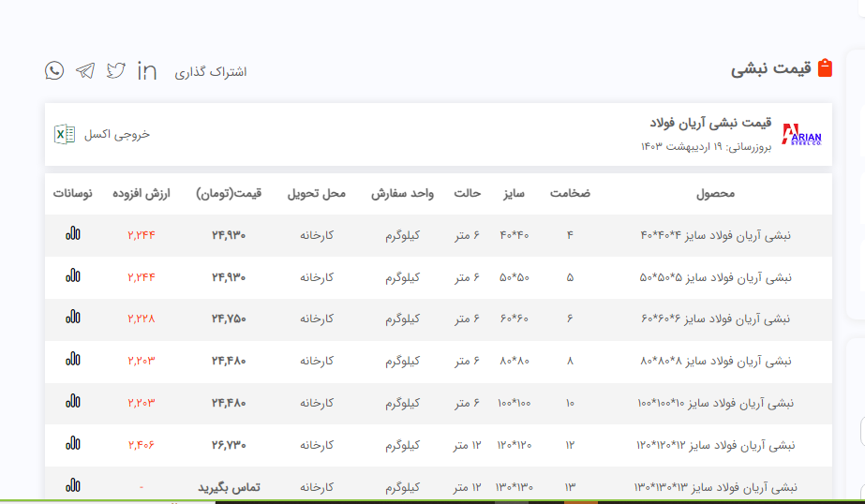Open price chart for 80*80*8 angle
The image size is (865, 504).
point(73,360)
